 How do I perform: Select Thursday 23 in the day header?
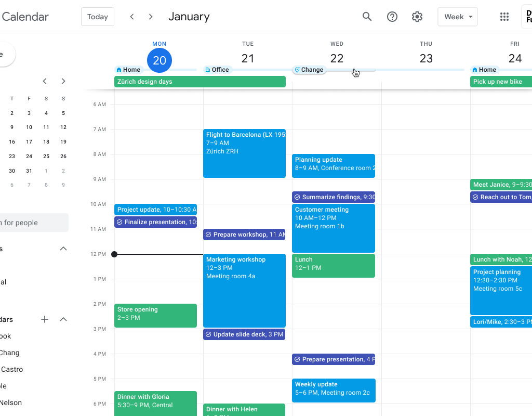click(426, 58)
